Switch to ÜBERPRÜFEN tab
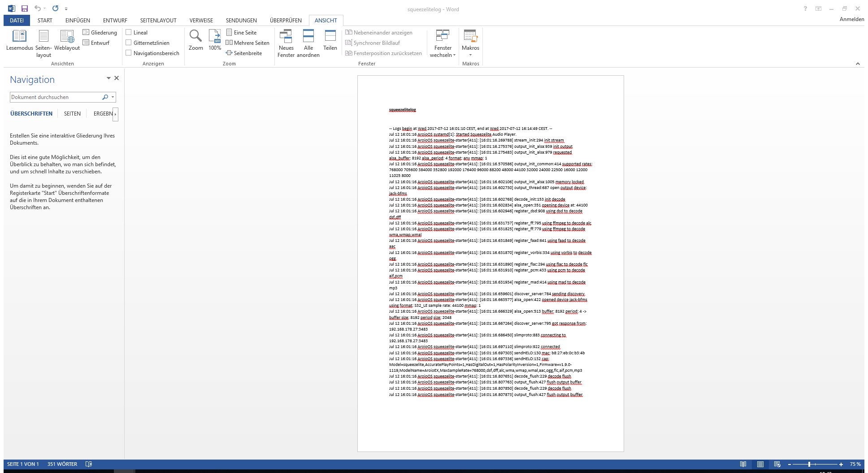This screenshot has height=473, width=868. [286, 20]
